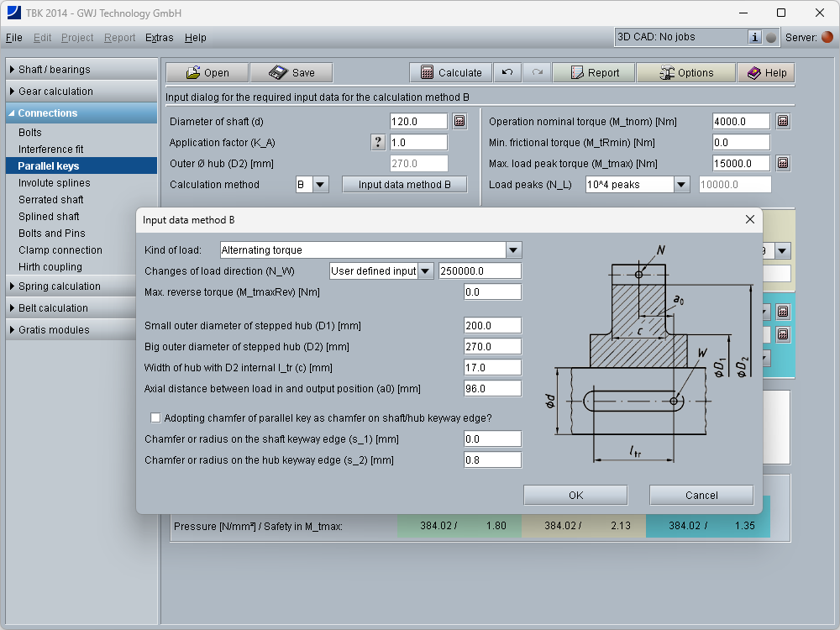
Task: Click the Max. reverse torque input field
Action: (492, 292)
